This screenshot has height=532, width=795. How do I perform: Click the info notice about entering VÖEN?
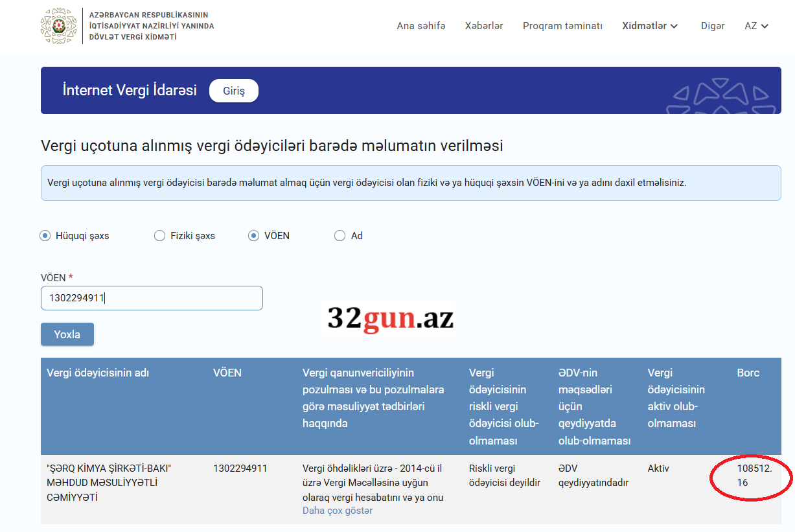click(411, 183)
